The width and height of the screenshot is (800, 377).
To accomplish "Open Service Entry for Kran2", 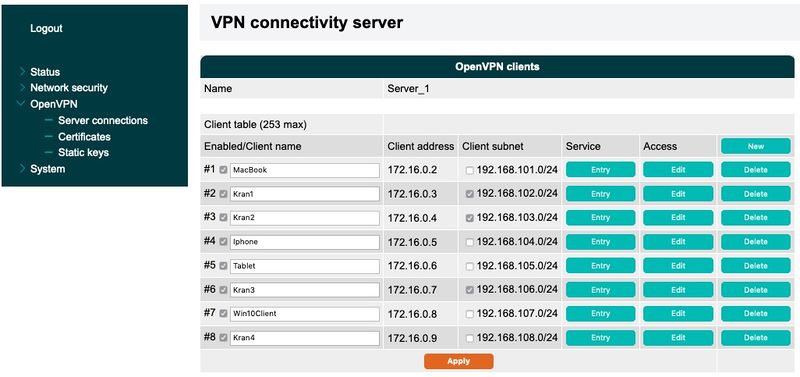I will 601,217.
